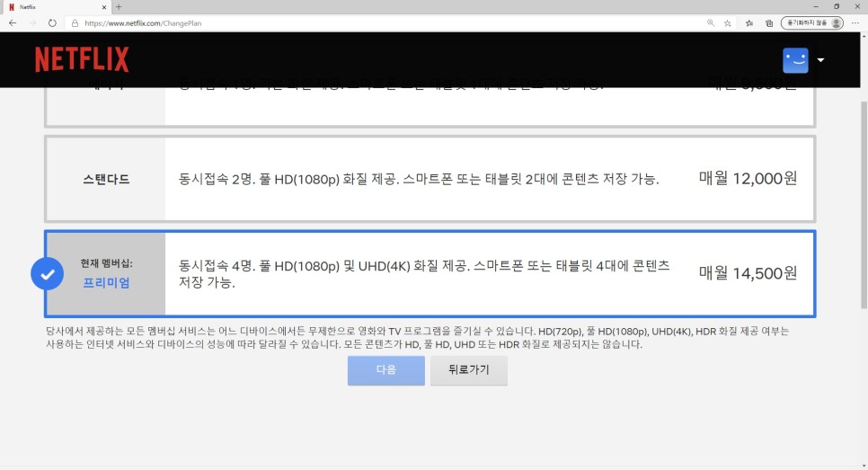
Task: Click the Premium plan description text
Action: (424, 274)
